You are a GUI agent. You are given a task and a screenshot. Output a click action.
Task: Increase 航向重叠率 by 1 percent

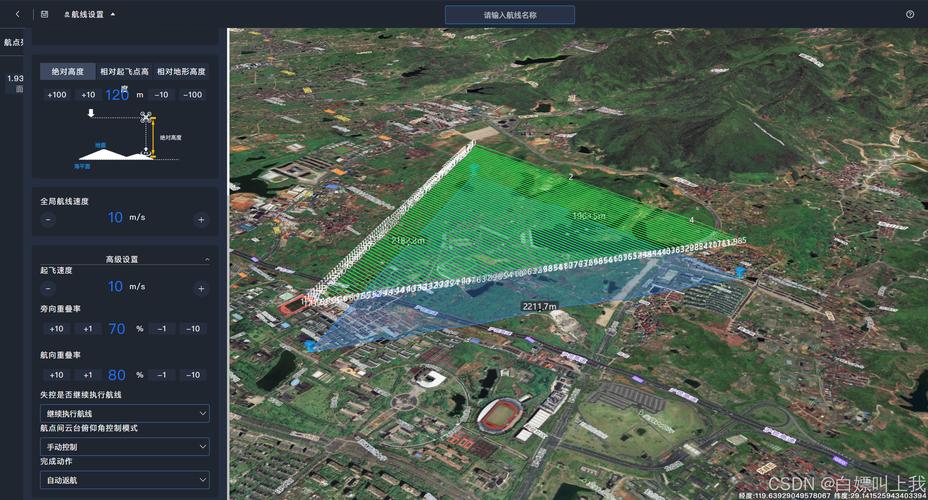pos(88,375)
